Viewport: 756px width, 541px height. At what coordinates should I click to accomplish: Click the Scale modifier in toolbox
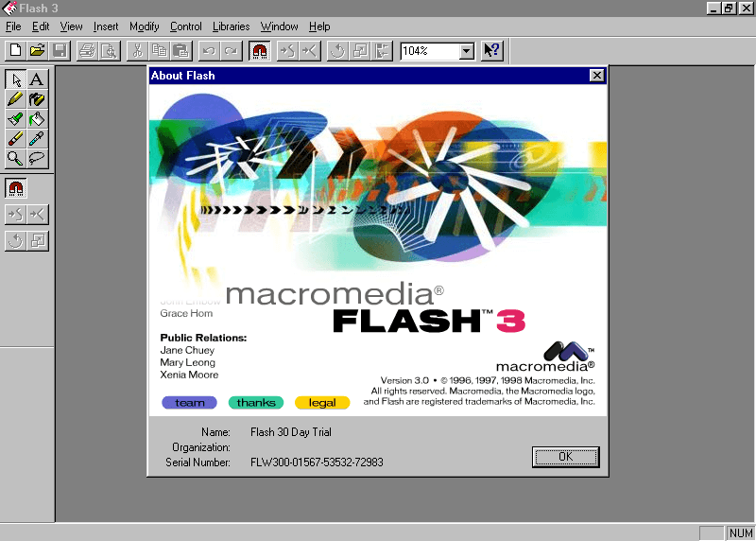click(x=38, y=241)
